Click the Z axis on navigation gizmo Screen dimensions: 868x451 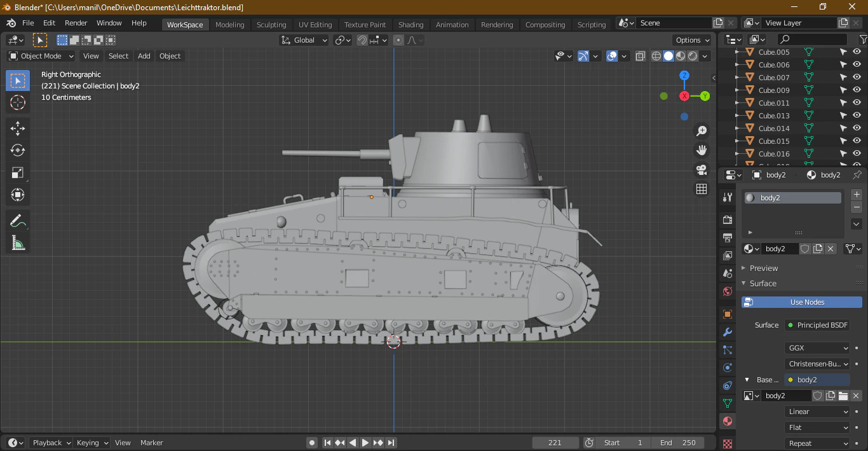tap(684, 75)
